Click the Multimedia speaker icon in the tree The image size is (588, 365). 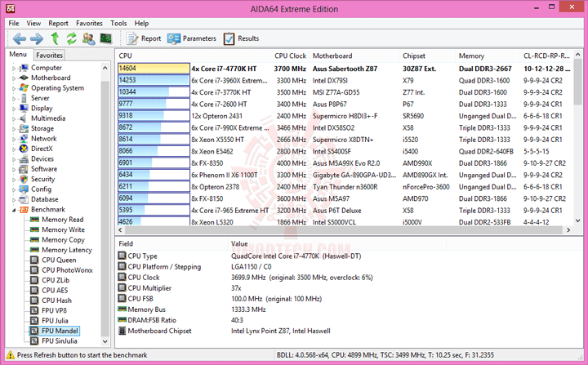24,118
